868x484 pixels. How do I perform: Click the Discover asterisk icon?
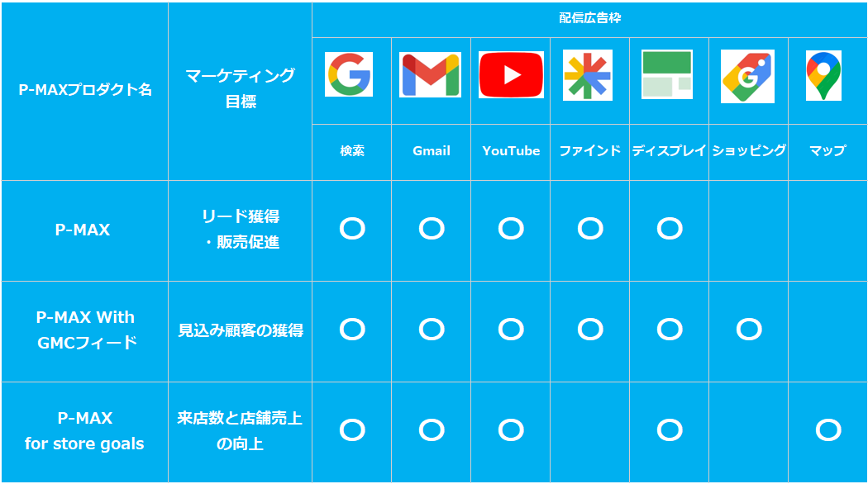(588, 75)
